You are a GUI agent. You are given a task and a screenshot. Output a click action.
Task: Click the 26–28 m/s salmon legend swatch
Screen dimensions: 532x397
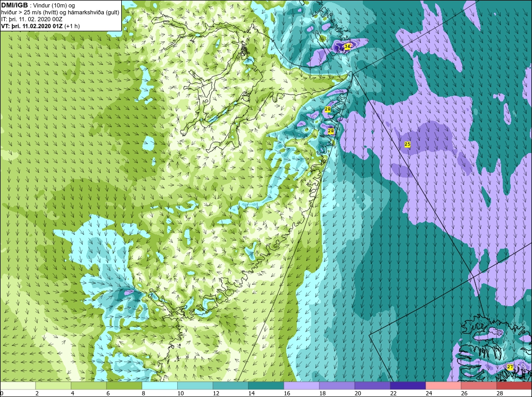pos(479,386)
